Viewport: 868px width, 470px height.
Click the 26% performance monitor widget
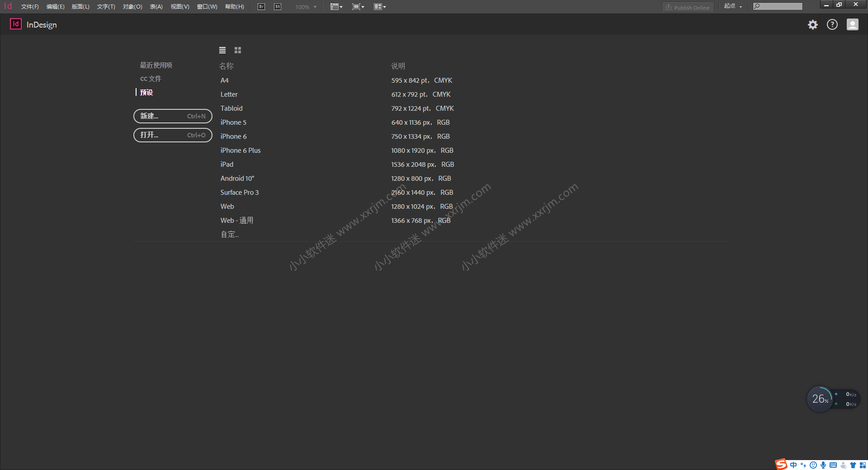pyautogui.click(x=820, y=399)
